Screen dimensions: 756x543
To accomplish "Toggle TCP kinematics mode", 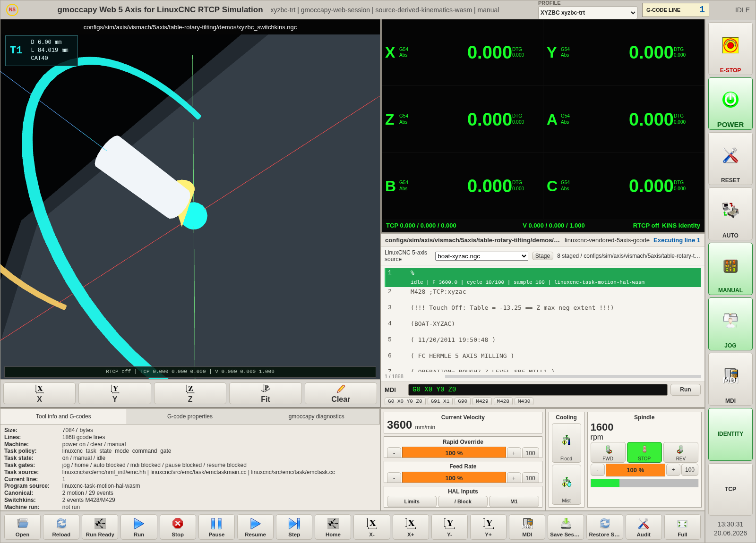I will (730, 489).
